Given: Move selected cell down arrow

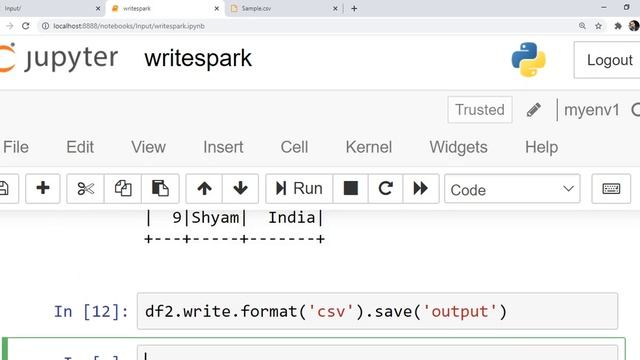Looking at the screenshot, I should (x=240, y=189).
